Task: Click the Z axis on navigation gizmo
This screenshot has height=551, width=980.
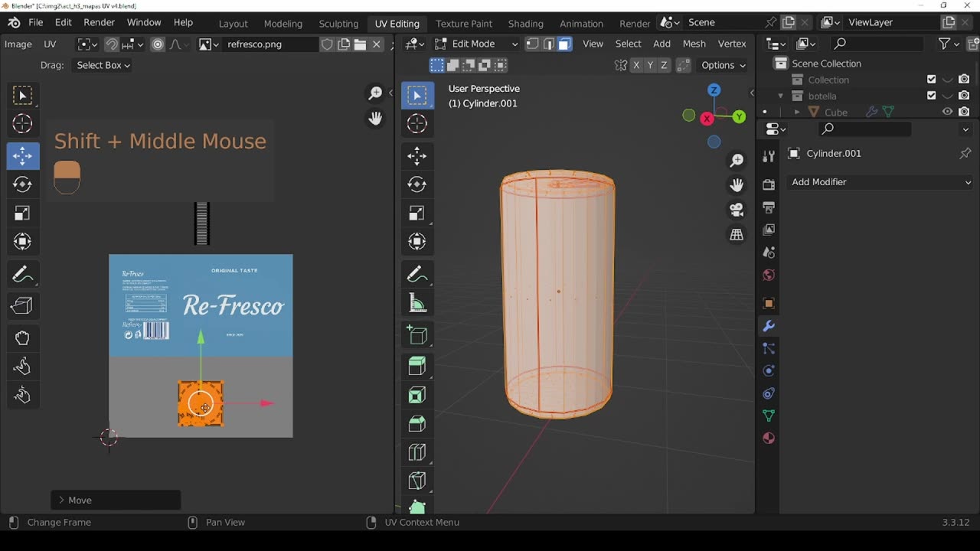Action: [x=714, y=90]
